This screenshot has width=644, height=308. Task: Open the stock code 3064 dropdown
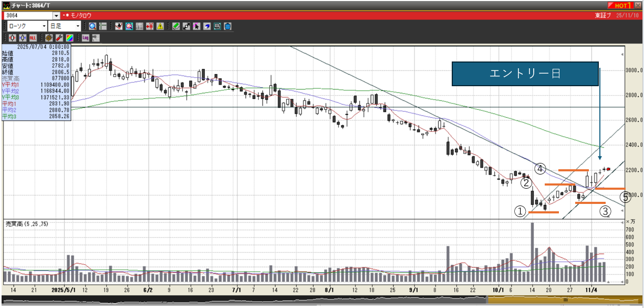56,16
